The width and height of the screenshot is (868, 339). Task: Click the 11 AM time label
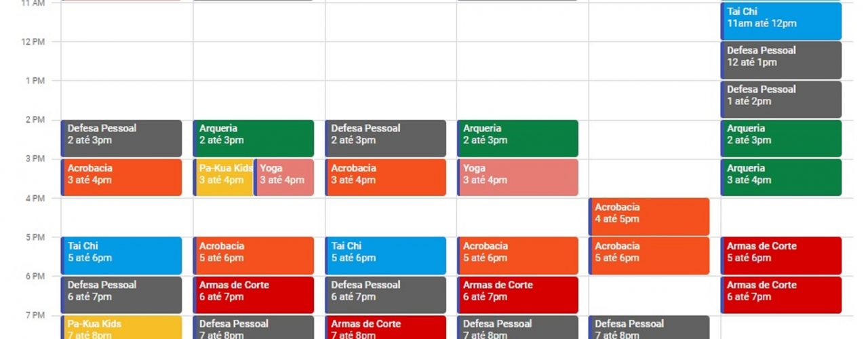click(x=34, y=3)
